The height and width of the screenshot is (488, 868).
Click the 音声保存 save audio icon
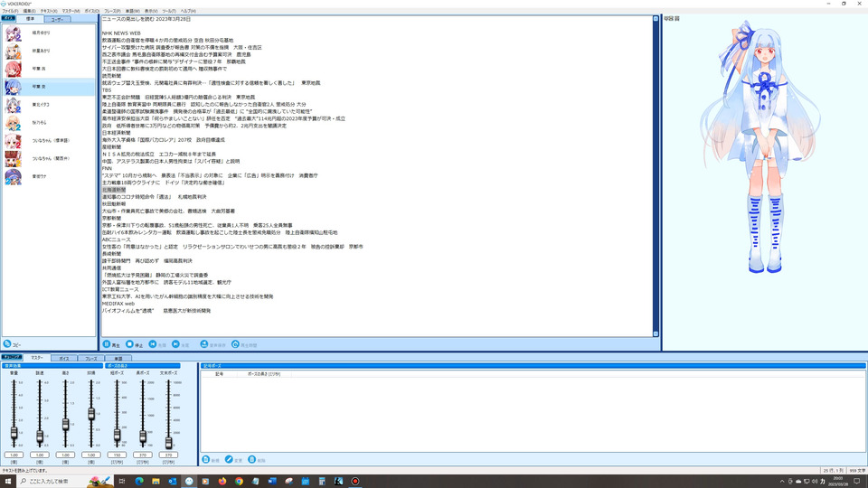point(204,344)
